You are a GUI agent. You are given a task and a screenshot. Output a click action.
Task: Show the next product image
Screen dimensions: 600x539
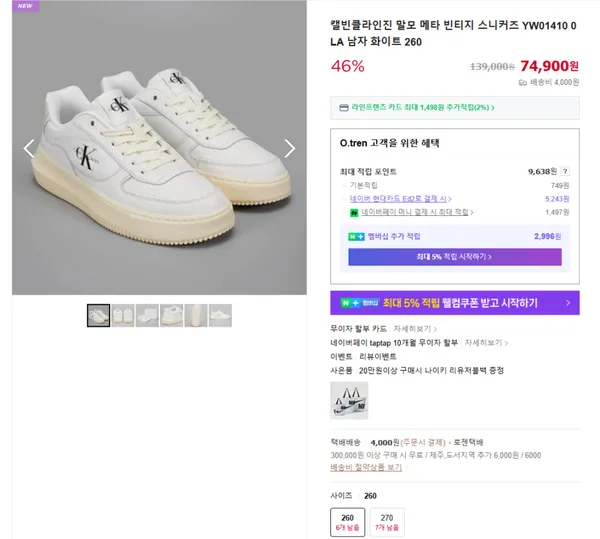289,148
